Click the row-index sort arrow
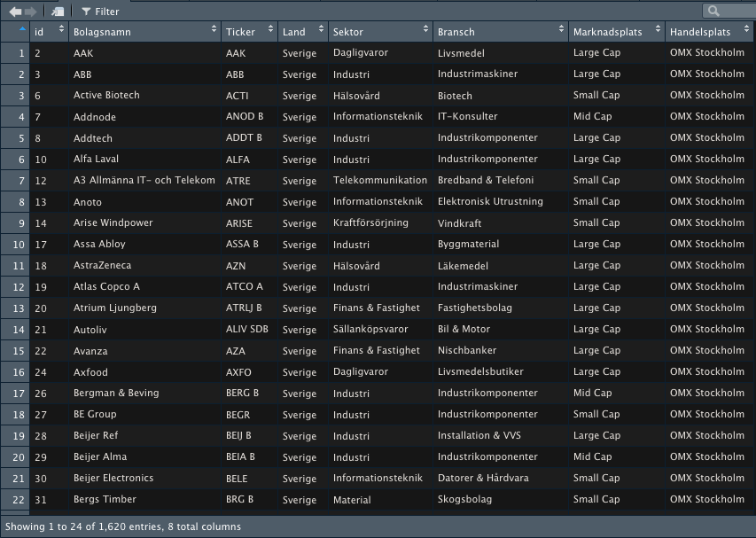756x538 pixels. pos(22,29)
